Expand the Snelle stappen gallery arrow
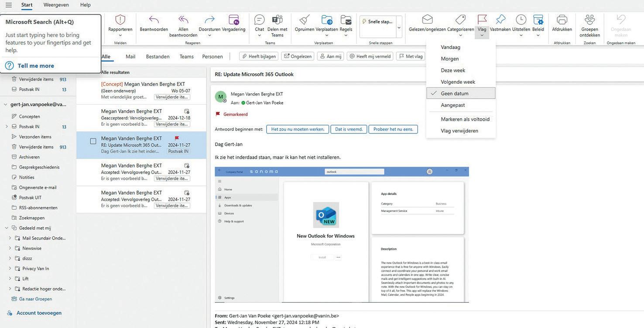This screenshot has height=328, width=644. [x=399, y=27]
